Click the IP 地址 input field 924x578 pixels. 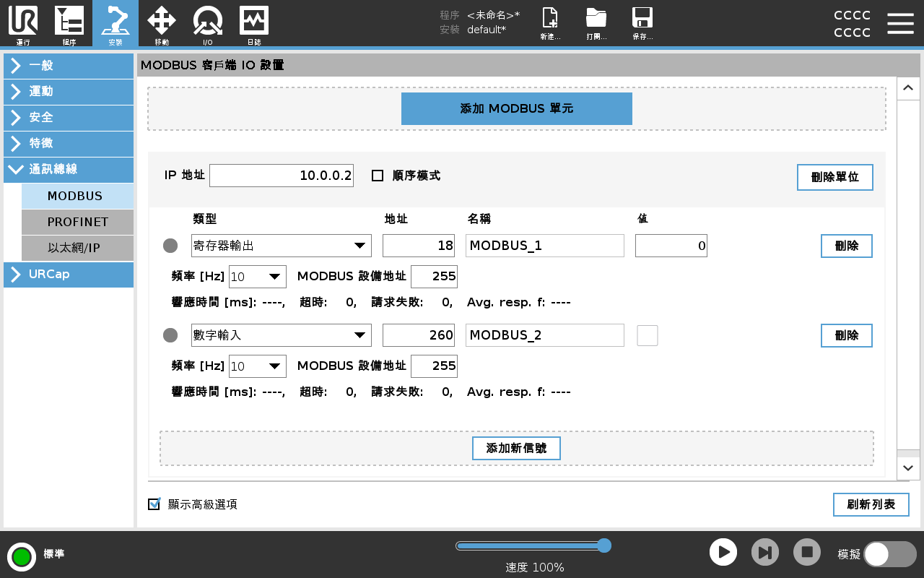pyautogui.click(x=282, y=176)
